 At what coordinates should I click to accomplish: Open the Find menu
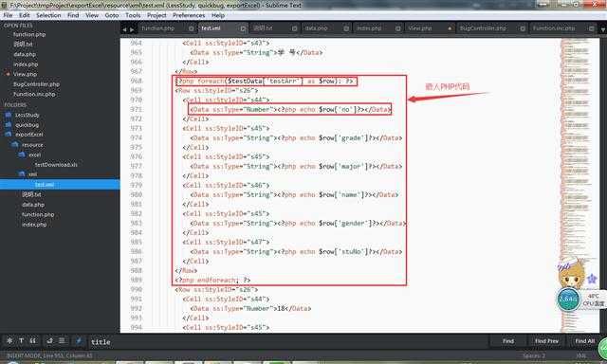(73, 15)
